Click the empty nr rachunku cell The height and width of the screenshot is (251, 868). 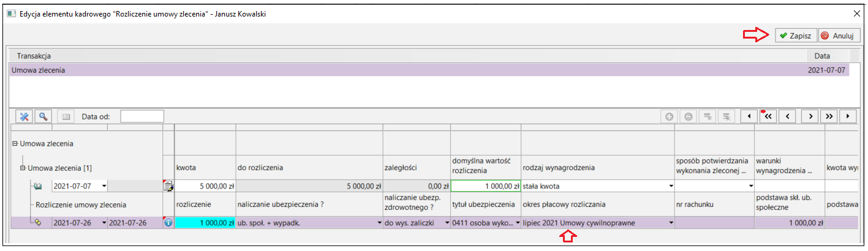(x=714, y=223)
